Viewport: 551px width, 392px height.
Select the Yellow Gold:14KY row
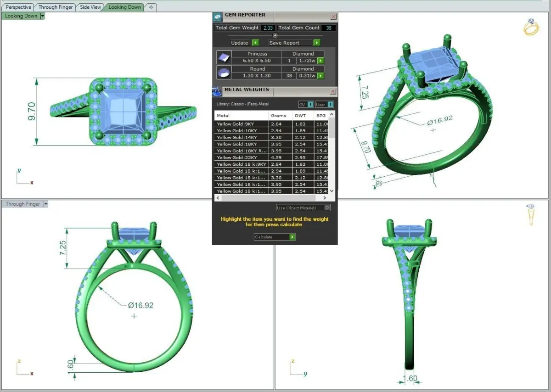272,137
